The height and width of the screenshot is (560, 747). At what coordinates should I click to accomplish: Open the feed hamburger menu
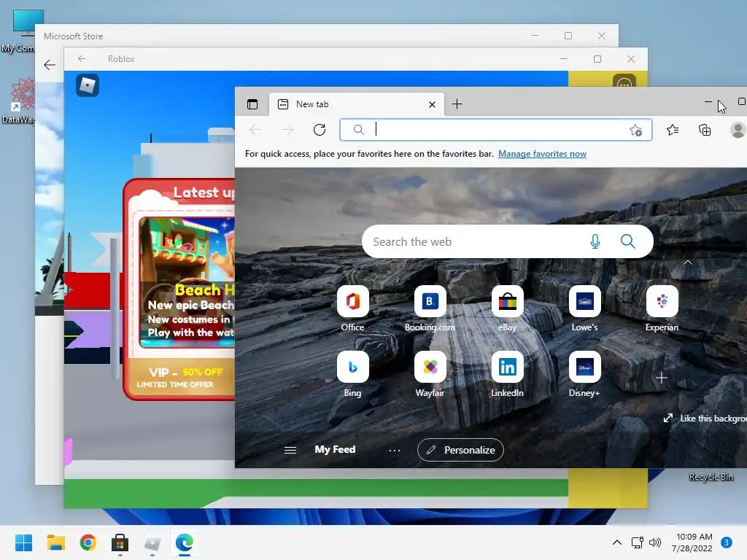(x=290, y=450)
